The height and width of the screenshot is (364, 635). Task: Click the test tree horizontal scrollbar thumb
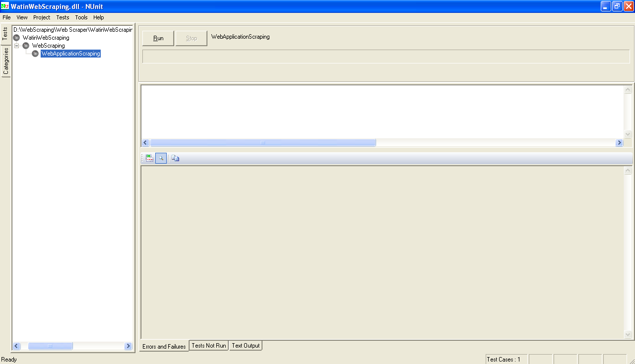50,346
